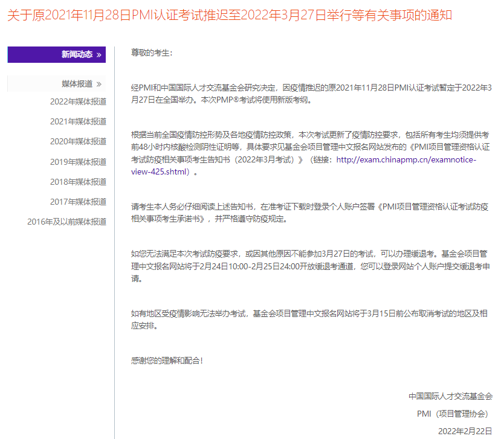This screenshot has width=504, height=439.
Task: Open the 新闻动态 sidebar section
Action: pyautogui.click(x=77, y=55)
